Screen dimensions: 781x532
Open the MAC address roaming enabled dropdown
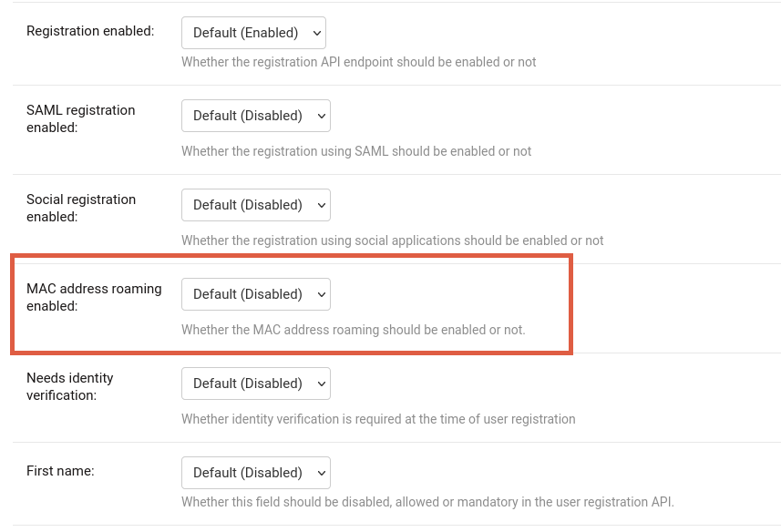[255, 293]
